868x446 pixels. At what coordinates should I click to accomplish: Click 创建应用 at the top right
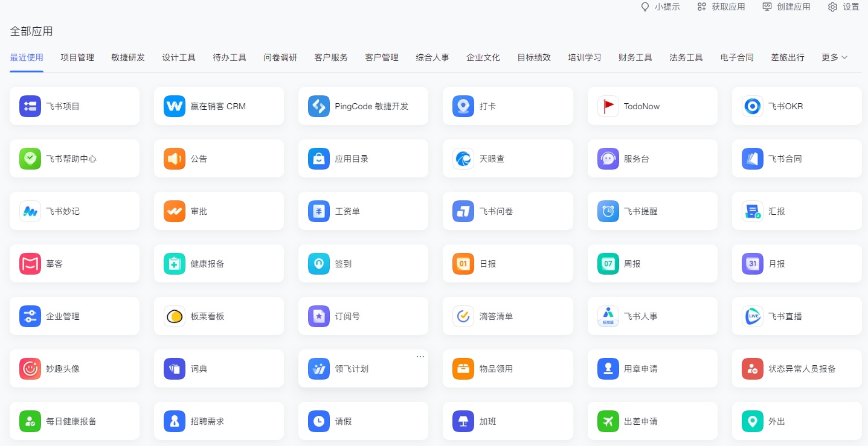point(786,7)
